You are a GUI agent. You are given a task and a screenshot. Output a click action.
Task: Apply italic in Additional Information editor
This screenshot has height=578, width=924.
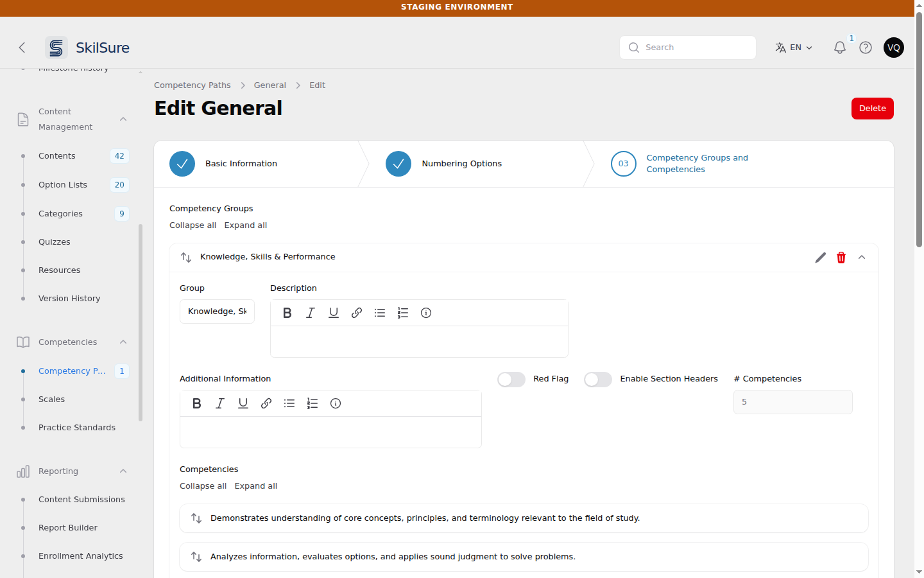(220, 403)
